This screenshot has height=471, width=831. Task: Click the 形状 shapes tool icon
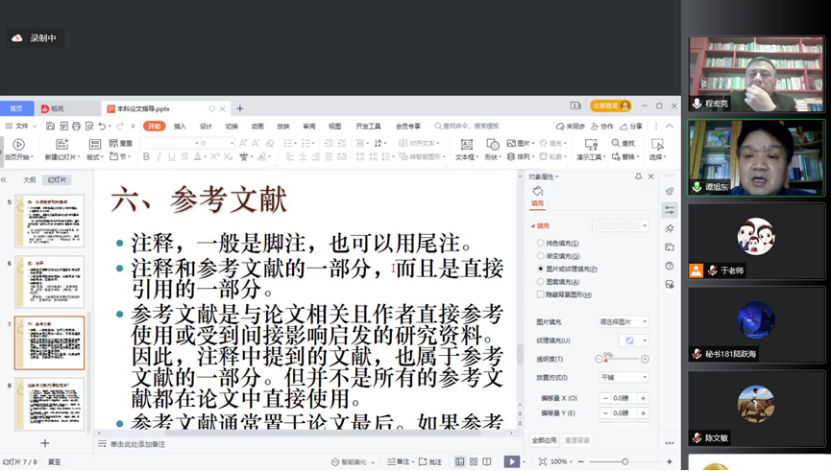click(492, 145)
